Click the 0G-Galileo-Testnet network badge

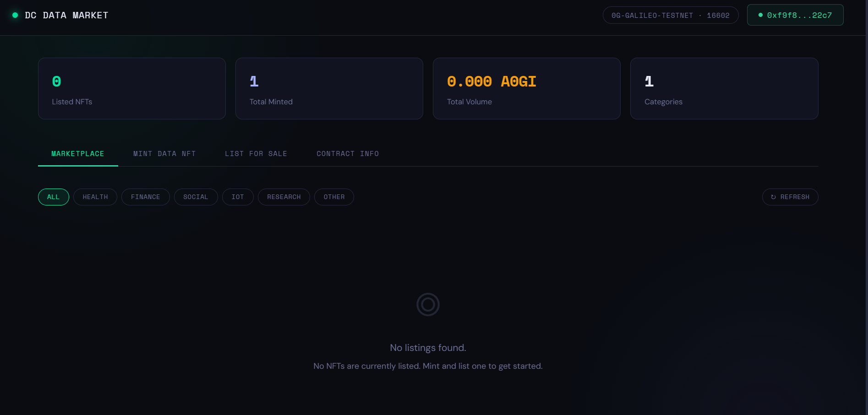tap(670, 15)
